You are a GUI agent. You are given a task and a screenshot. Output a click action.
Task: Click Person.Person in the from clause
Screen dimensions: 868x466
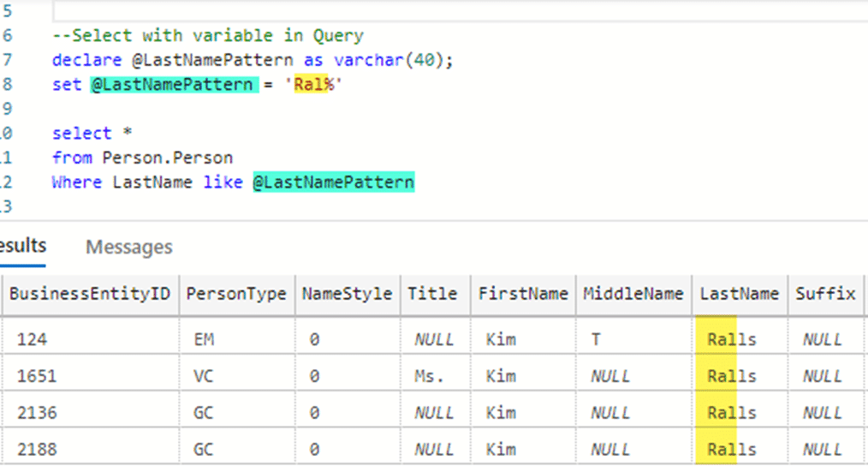167,158
